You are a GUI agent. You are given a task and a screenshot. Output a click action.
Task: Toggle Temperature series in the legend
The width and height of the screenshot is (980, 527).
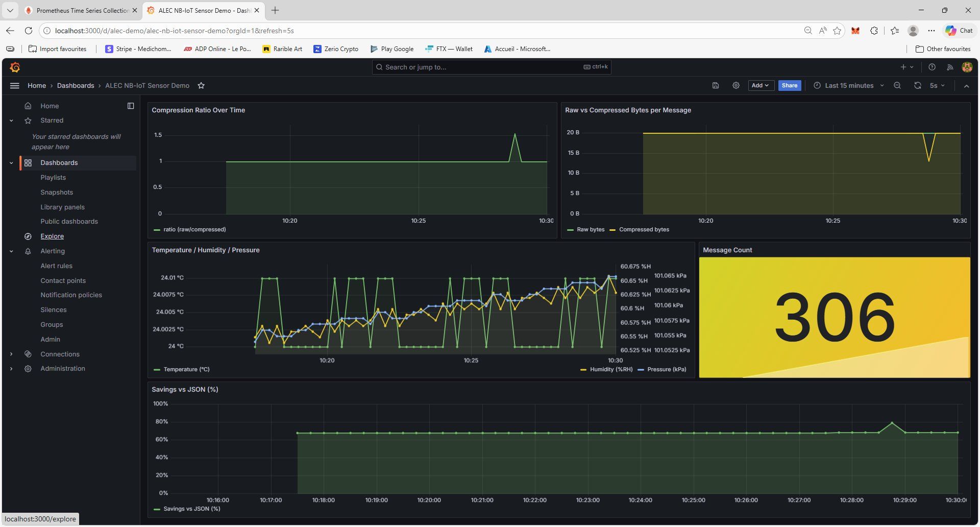point(186,370)
